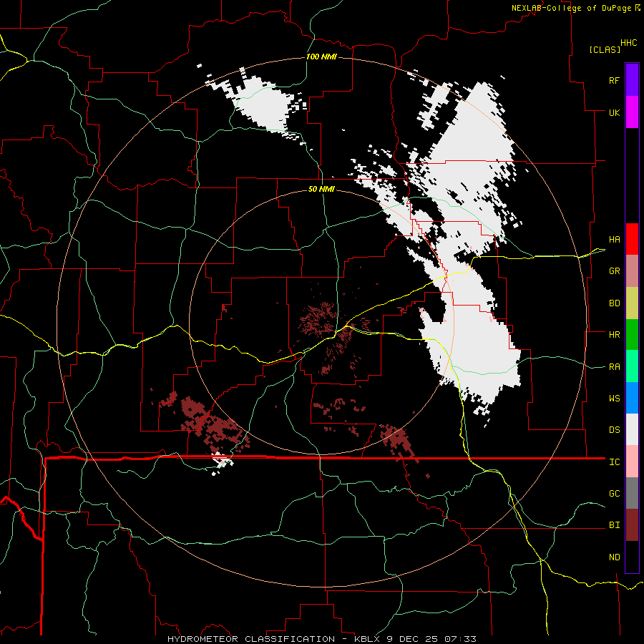Click the BI legend label
This screenshot has width=644, height=644.
click(614, 525)
